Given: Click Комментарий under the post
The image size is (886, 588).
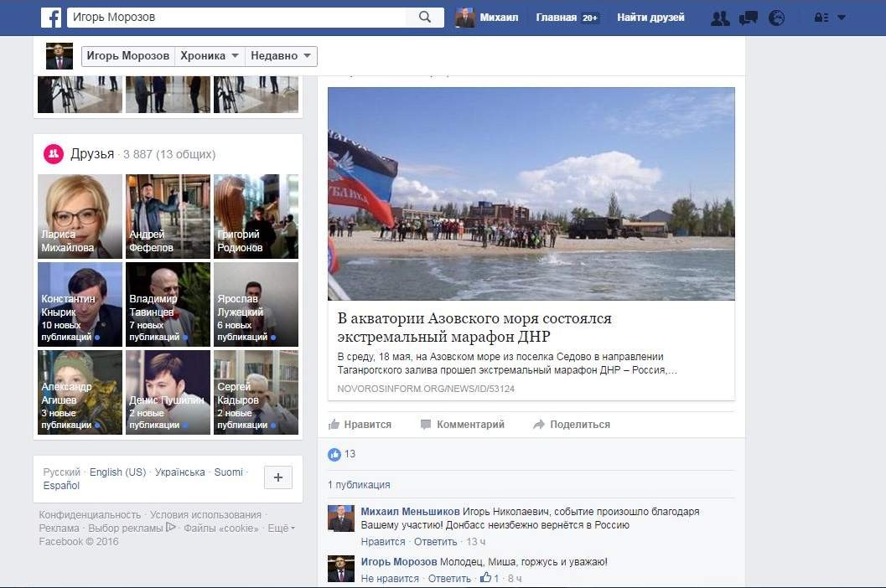Looking at the screenshot, I should coord(462,425).
